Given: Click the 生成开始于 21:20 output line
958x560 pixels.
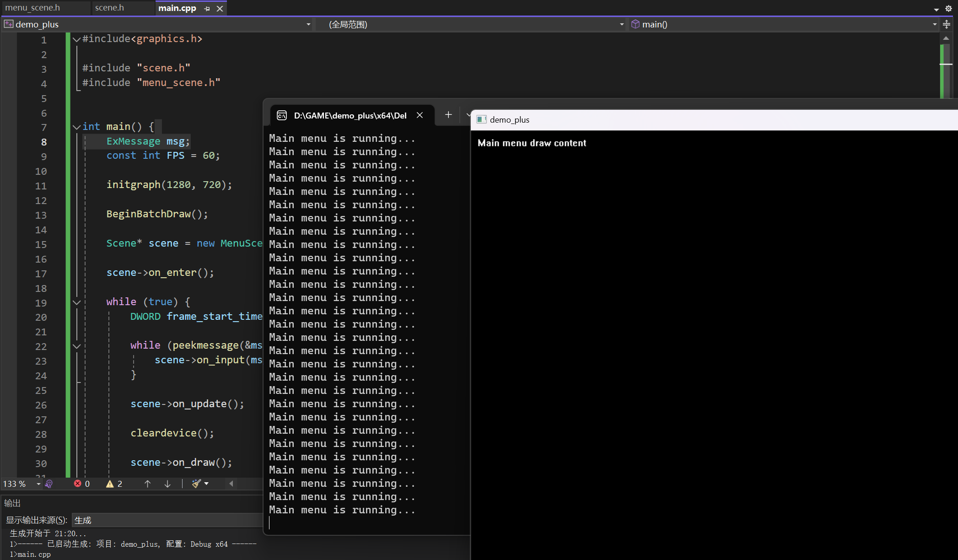Looking at the screenshot, I should (48, 533).
